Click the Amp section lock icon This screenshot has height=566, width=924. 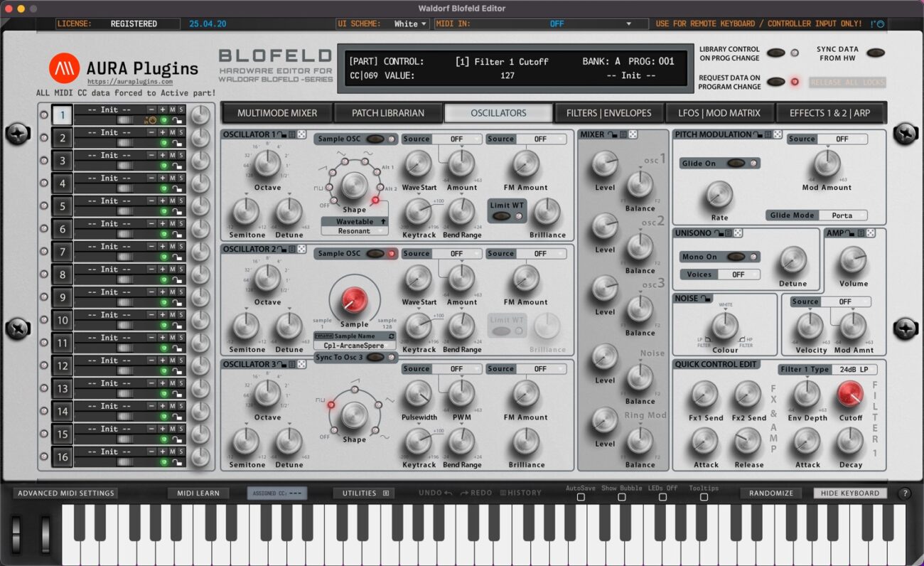point(849,233)
